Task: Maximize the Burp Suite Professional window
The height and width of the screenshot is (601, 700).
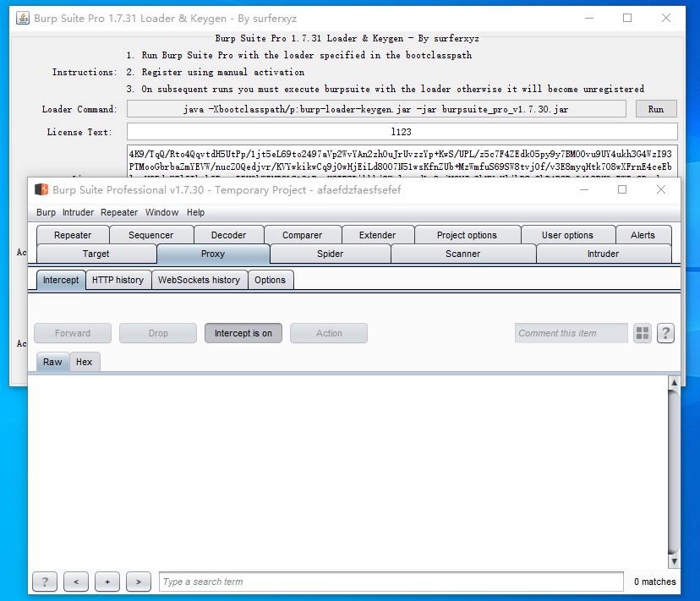Action: tap(622, 189)
